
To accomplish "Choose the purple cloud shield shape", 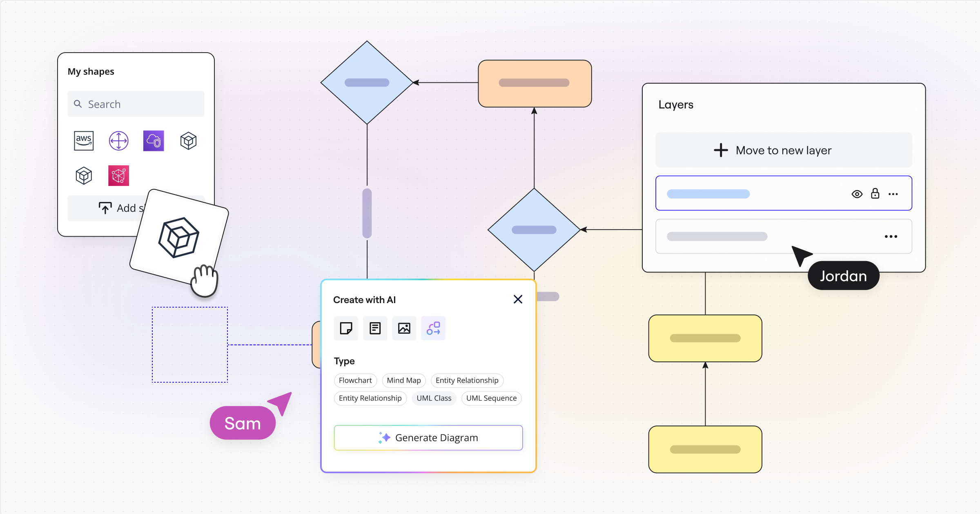I will [x=154, y=141].
